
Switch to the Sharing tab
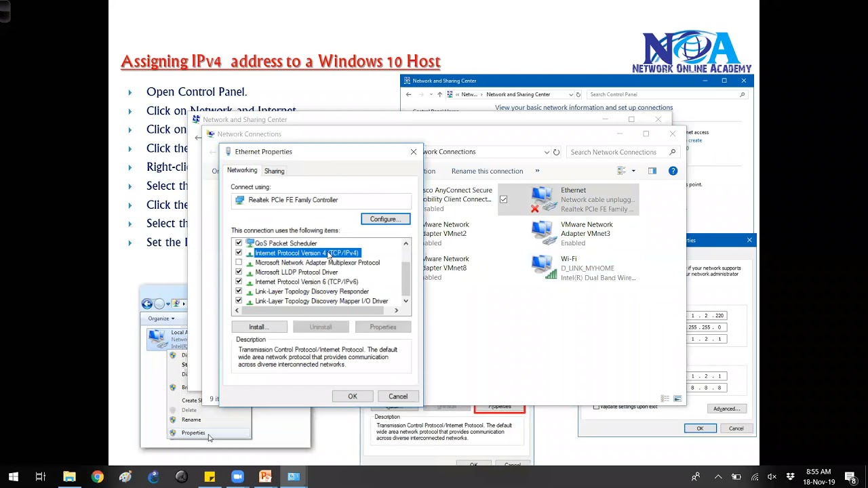click(x=275, y=171)
